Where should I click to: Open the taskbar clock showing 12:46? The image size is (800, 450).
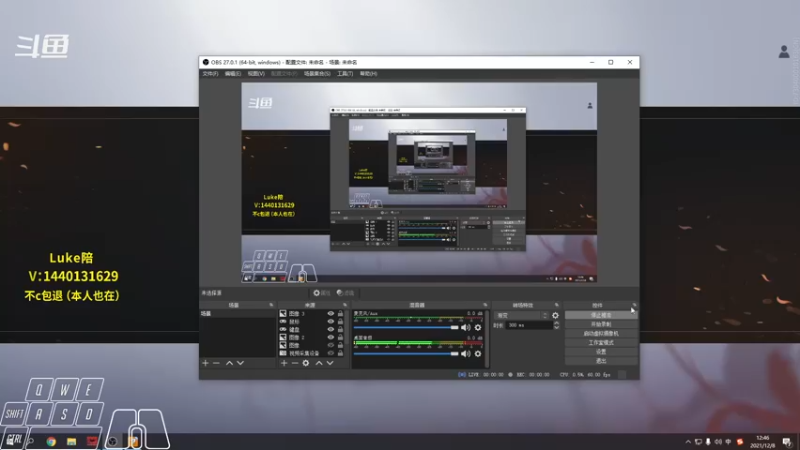pos(762,441)
